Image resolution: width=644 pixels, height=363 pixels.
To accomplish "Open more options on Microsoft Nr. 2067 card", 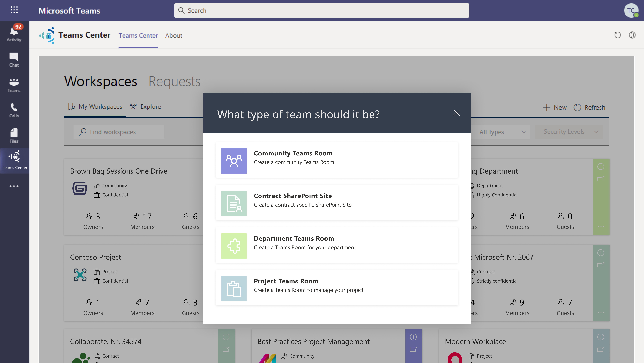I will coord(601,313).
